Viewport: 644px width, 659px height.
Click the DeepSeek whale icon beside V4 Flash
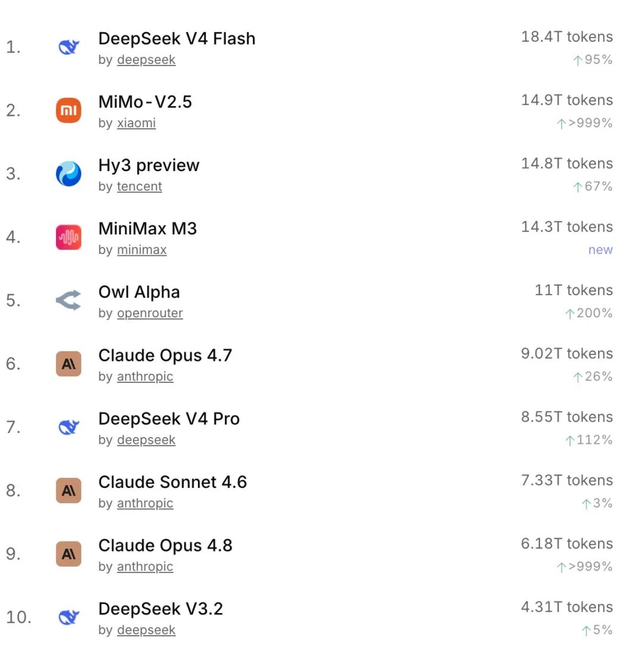click(69, 47)
